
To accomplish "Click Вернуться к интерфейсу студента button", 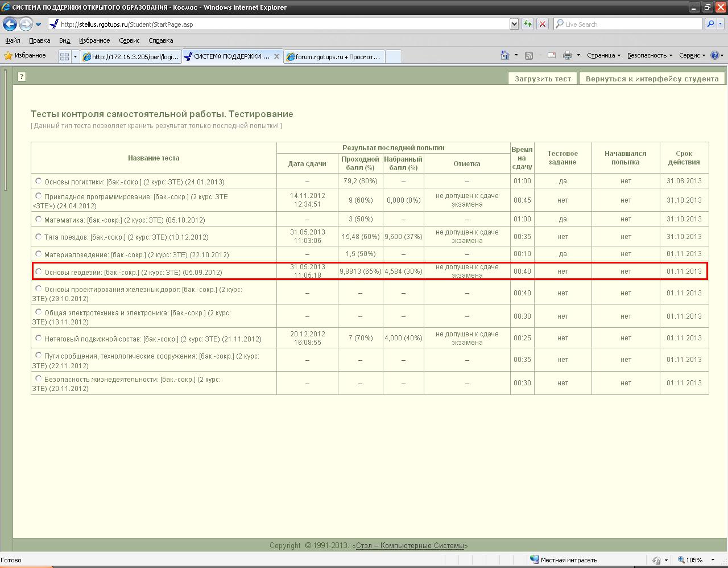I will tap(652, 79).
